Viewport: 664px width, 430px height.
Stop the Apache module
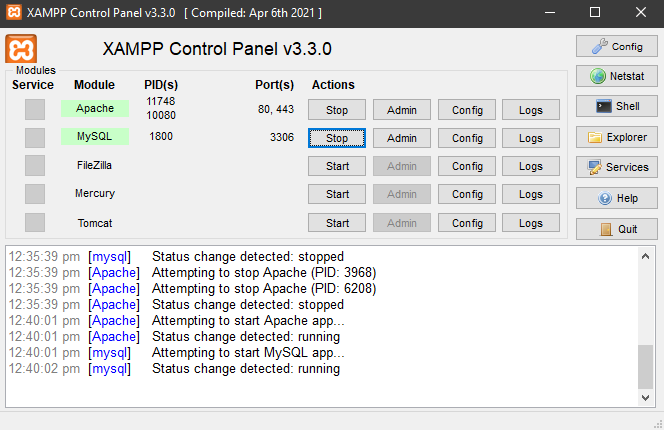pos(337,110)
